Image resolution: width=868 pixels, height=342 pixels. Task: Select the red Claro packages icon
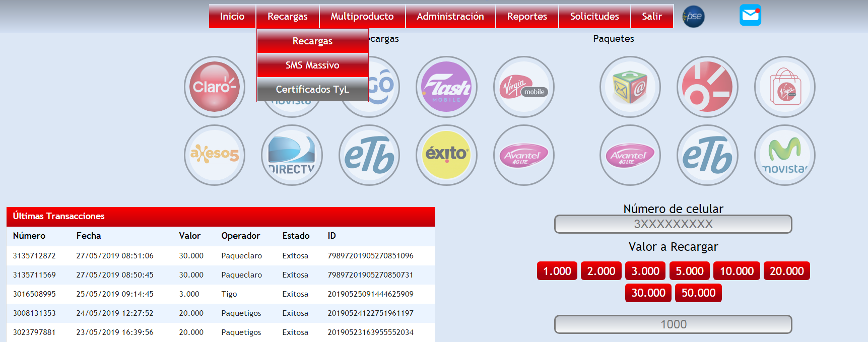tap(707, 87)
